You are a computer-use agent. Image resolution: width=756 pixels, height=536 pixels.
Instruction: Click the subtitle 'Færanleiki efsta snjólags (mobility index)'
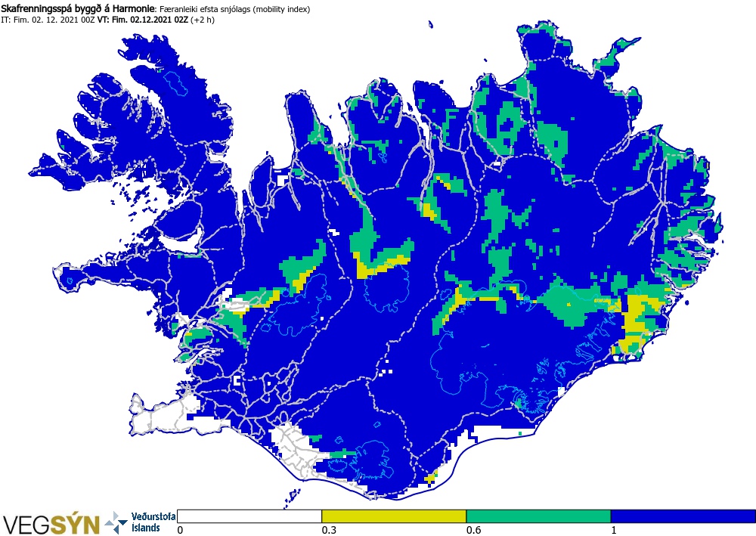coord(235,9)
